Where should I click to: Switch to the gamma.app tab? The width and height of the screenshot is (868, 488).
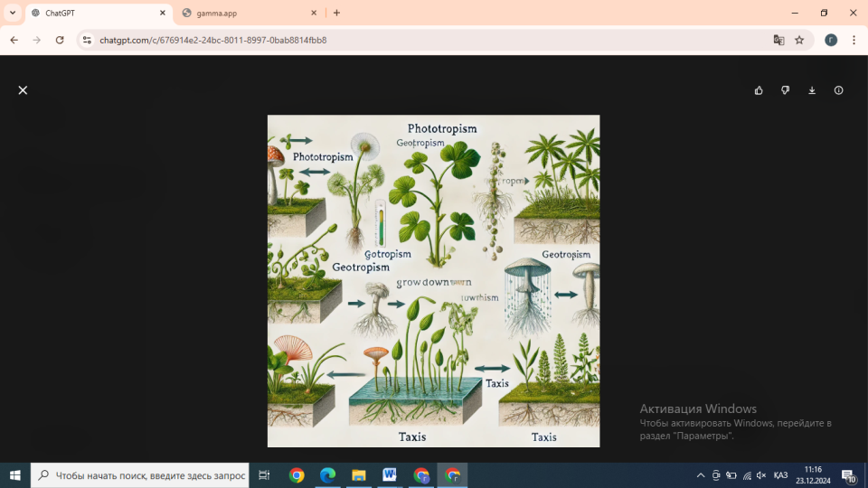pos(244,14)
